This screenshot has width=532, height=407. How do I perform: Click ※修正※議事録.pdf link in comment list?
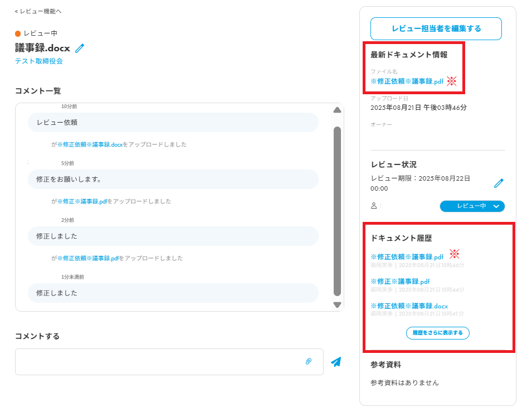82,201
